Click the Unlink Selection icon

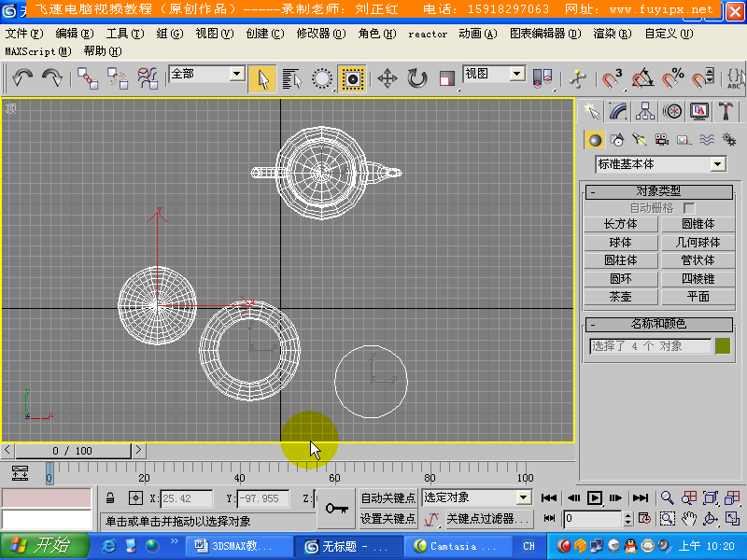point(118,78)
